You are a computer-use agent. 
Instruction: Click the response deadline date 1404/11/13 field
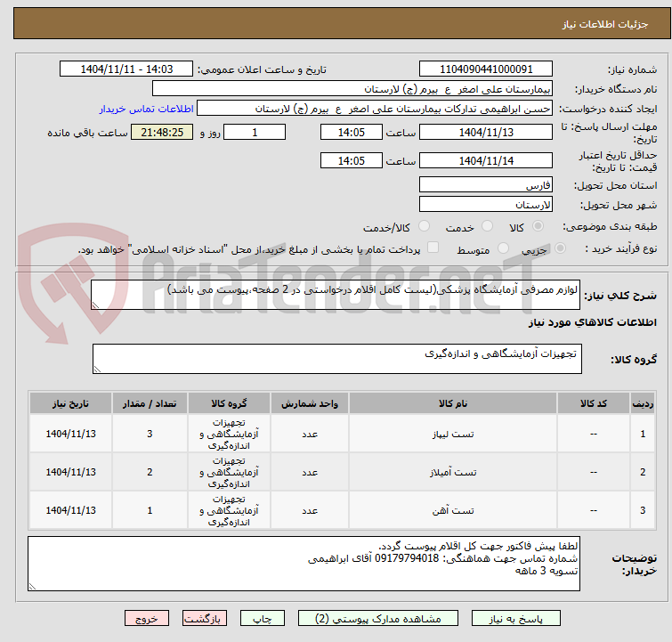[x=486, y=132]
